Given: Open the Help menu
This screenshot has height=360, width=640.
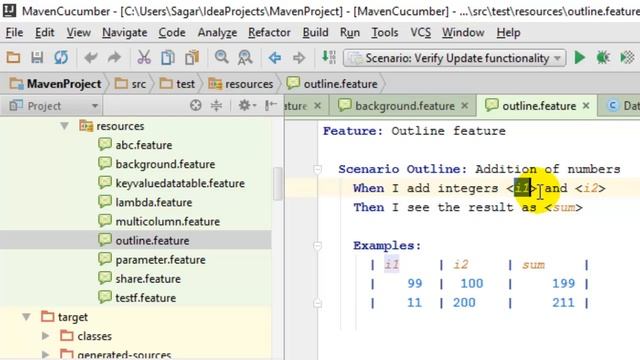Looking at the screenshot, I should pos(508,33).
